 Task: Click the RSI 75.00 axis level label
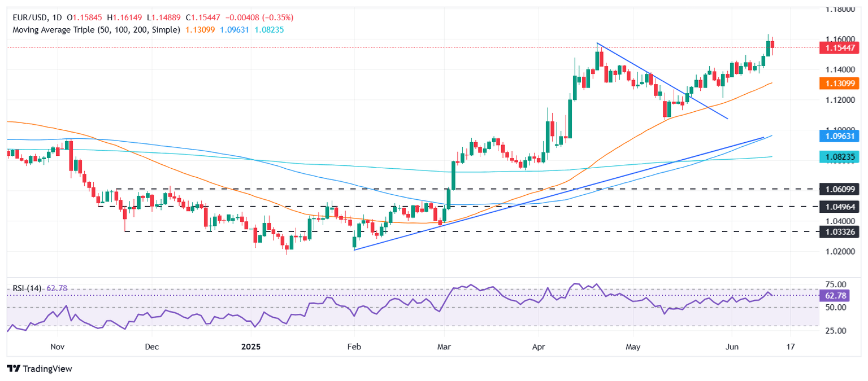pos(837,284)
